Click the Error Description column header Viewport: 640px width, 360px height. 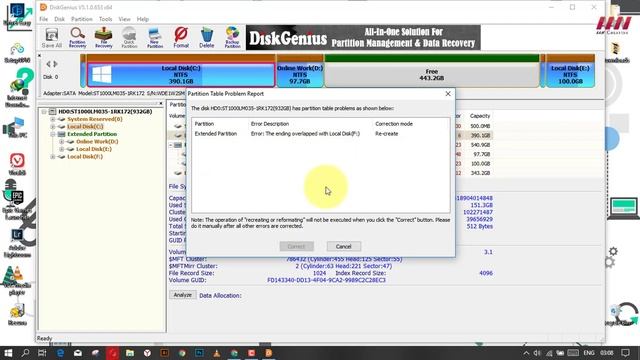click(x=270, y=124)
